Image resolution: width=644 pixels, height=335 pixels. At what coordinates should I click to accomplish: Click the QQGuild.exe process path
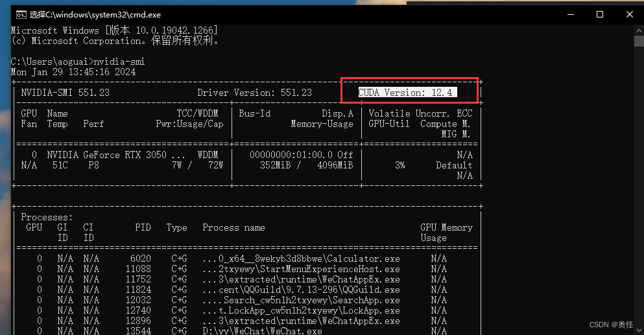[x=301, y=290]
